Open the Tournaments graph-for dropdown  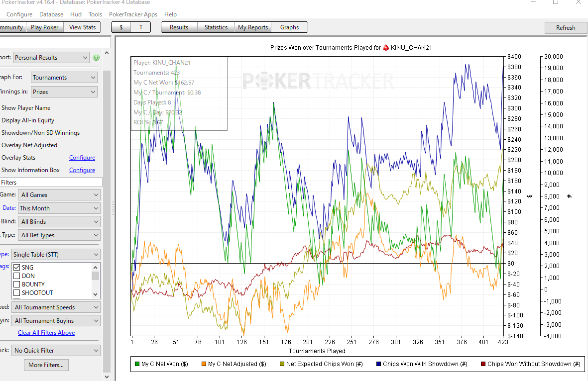[64, 78]
